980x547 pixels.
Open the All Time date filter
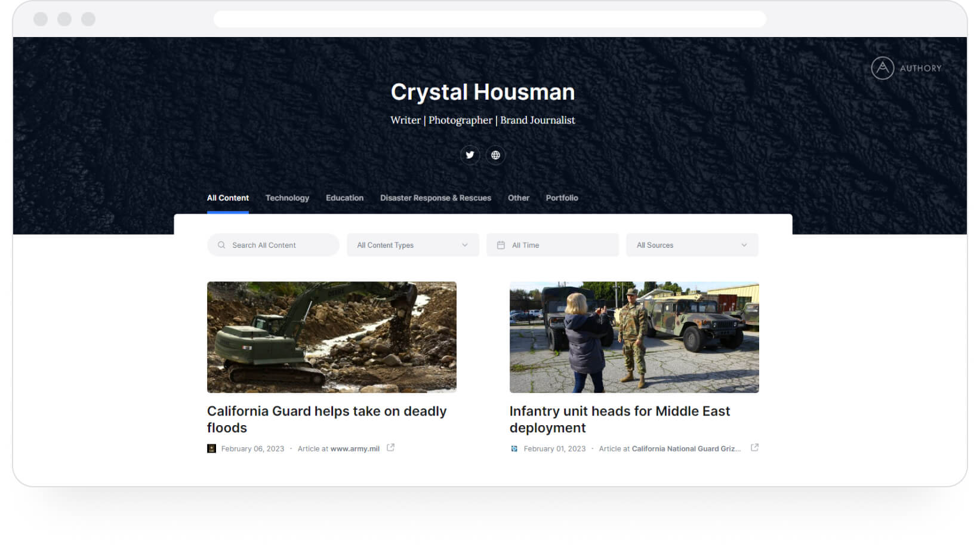553,245
